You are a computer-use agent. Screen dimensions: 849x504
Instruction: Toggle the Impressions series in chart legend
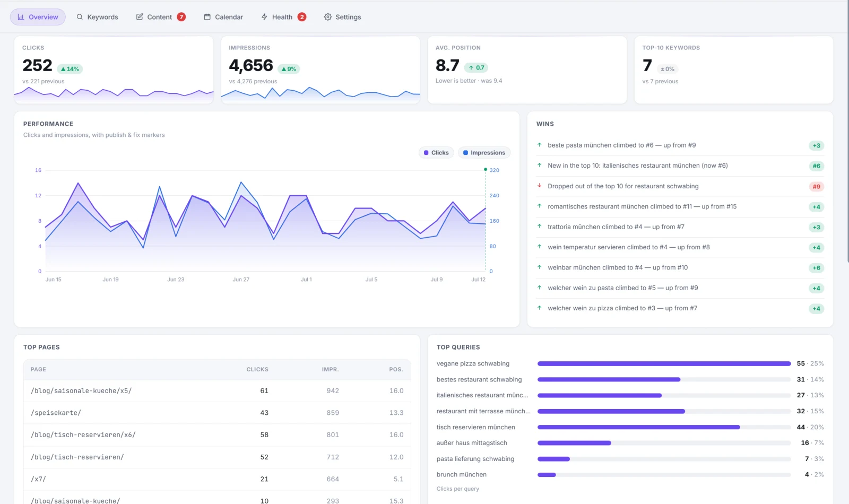click(484, 153)
